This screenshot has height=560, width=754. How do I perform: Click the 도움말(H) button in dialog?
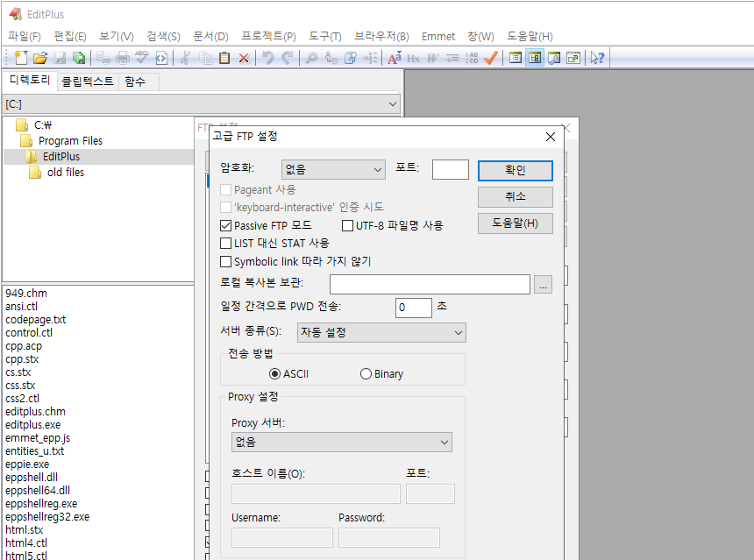[515, 223]
